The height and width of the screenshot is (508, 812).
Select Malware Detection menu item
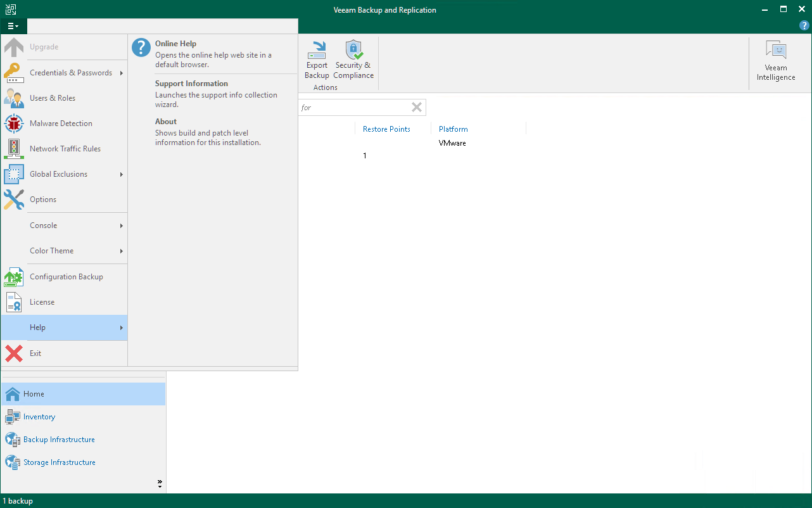[x=65, y=124]
